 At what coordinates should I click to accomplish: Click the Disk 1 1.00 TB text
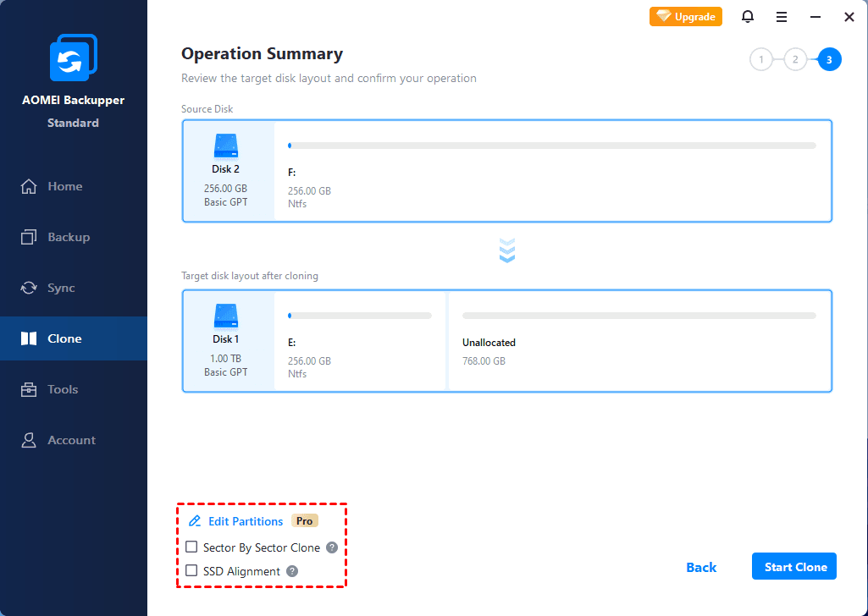(226, 358)
